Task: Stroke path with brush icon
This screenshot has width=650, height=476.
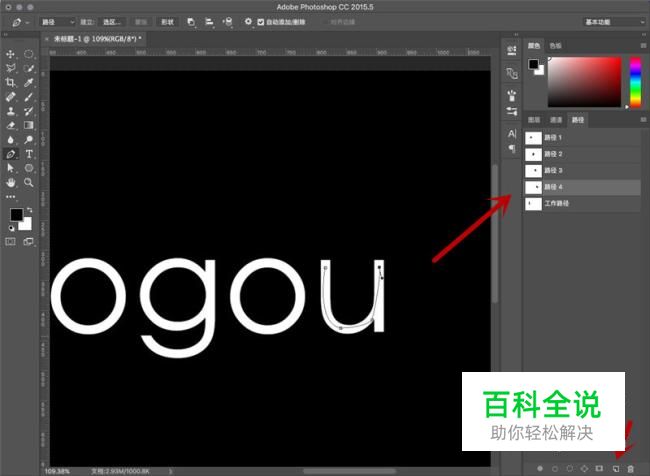Action: point(555,469)
